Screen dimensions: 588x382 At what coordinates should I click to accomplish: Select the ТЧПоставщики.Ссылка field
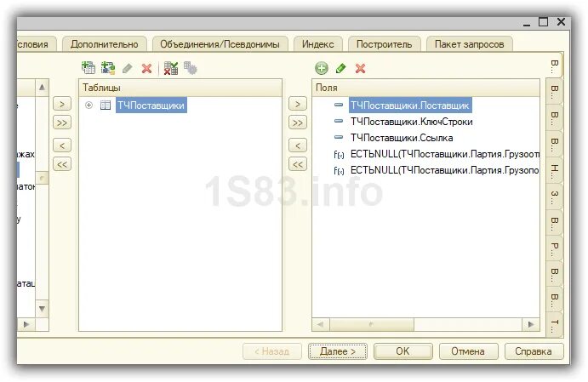pos(402,138)
